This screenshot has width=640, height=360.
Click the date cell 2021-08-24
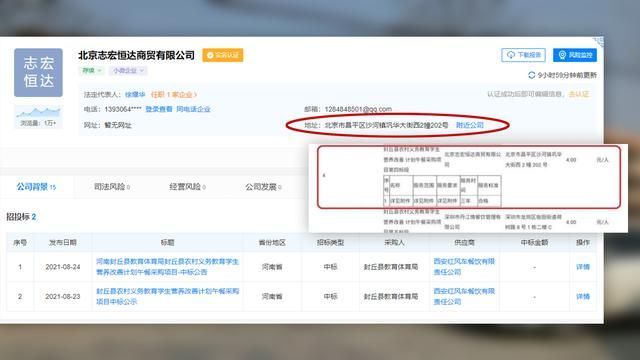pyautogui.click(x=63, y=267)
